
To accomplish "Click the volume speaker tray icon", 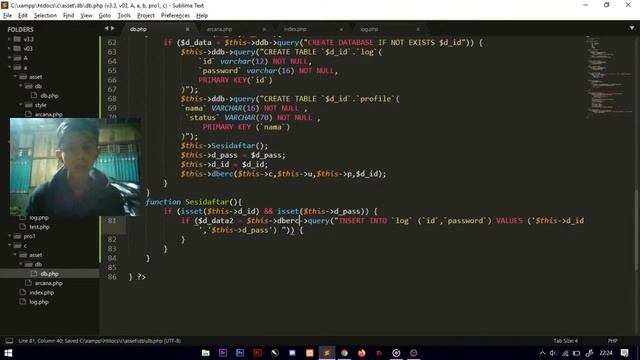I will point(553,353).
